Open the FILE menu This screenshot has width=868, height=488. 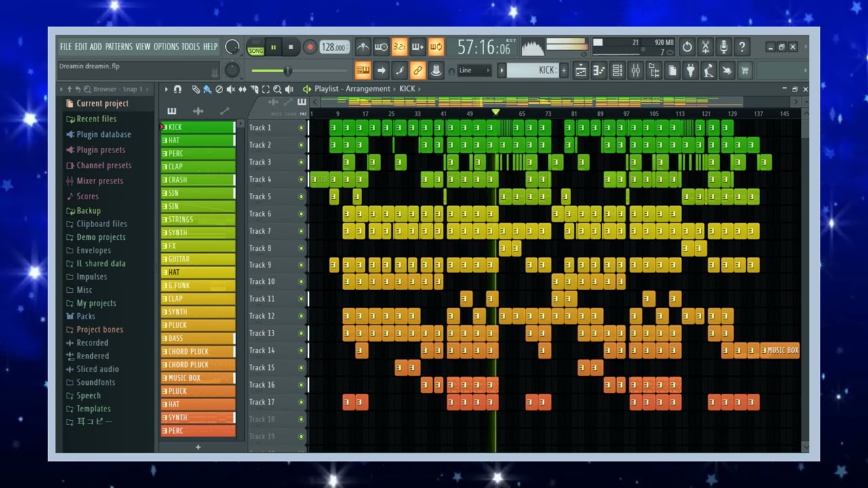pyautogui.click(x=66, y=47)
